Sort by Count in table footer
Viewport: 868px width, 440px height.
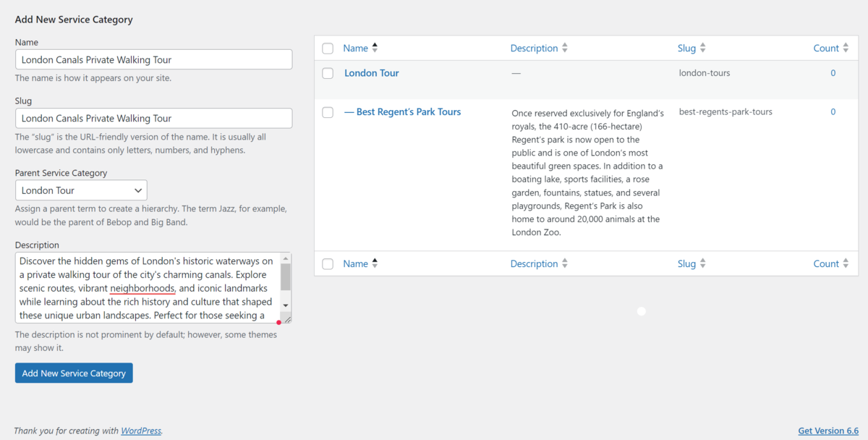point(830,264)
